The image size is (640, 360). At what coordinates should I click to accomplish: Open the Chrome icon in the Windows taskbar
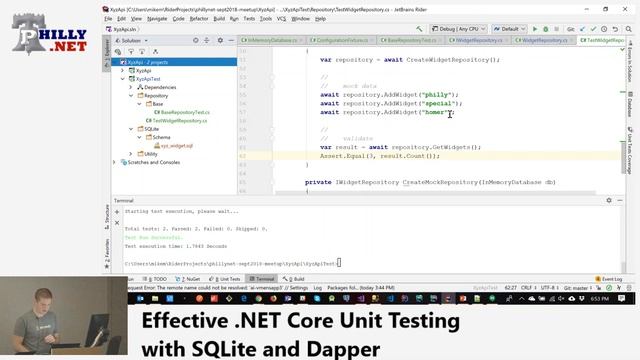(x=258, y=299)
